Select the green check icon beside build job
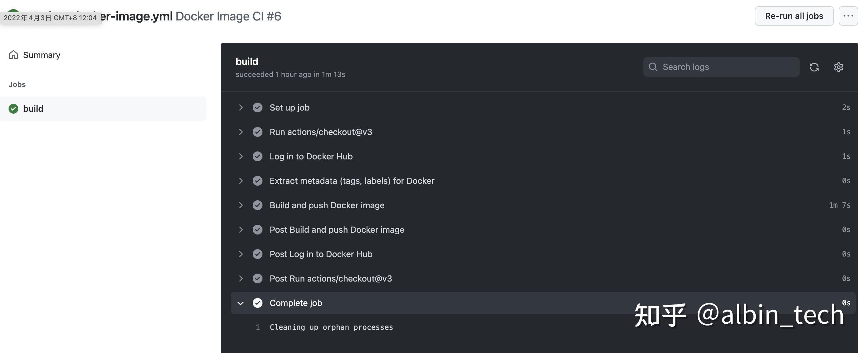Viewport: 868px width, 353px height. pos(13,109)
